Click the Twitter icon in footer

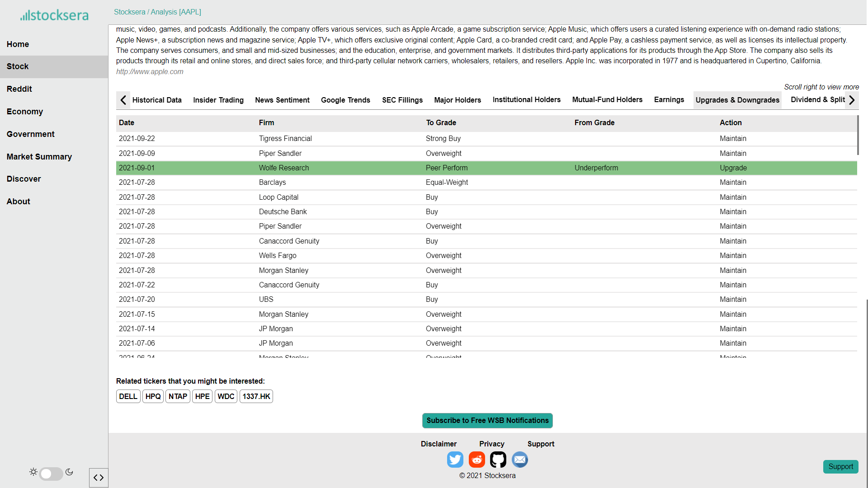pyautogui.click(x=455, y=460)
